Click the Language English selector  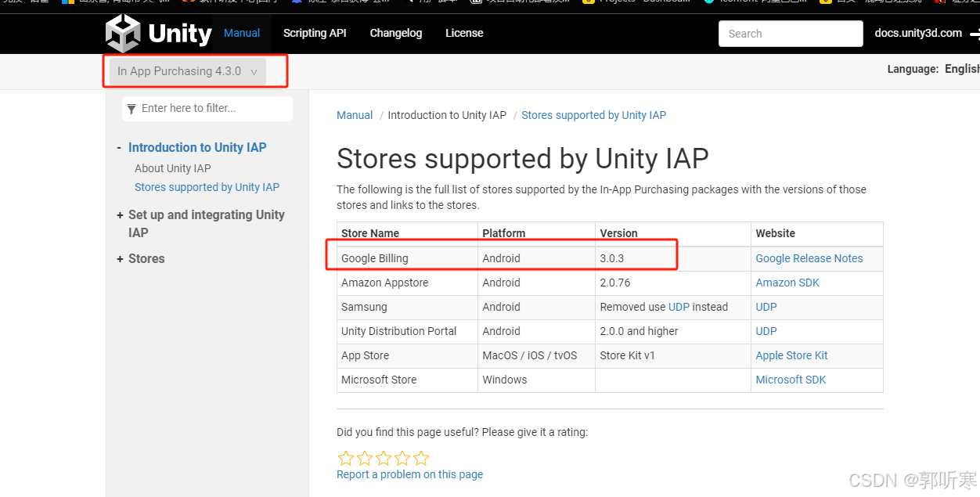click(x=933, y=69)
